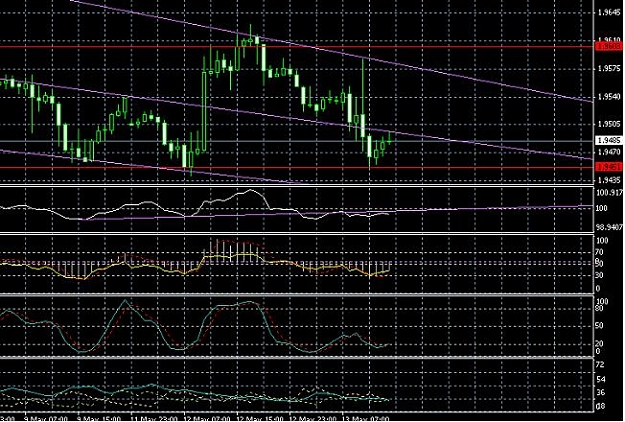Click the 1.9470 price axis value
This screenshot has height=422, width=625.
[610, 152]
